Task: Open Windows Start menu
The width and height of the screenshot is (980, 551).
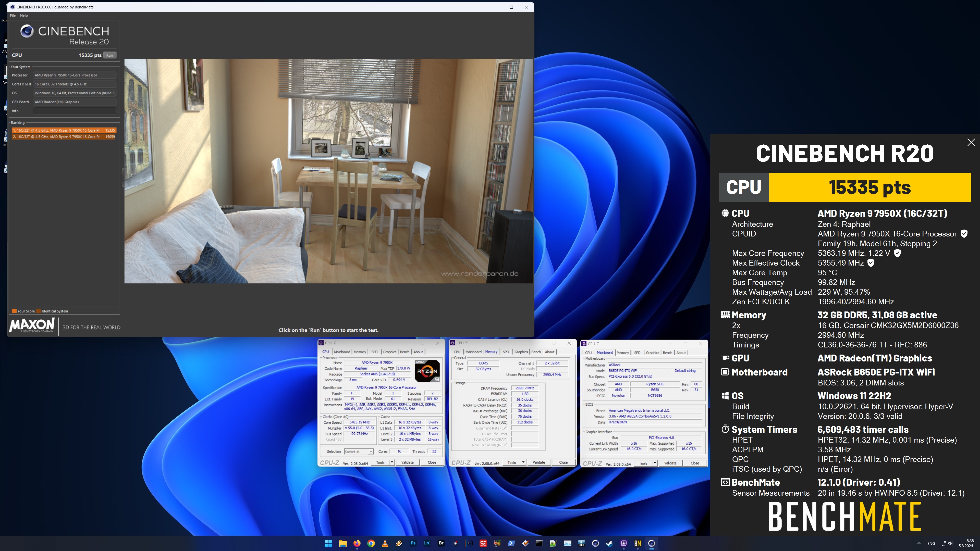Action: [x=328, y=543]
